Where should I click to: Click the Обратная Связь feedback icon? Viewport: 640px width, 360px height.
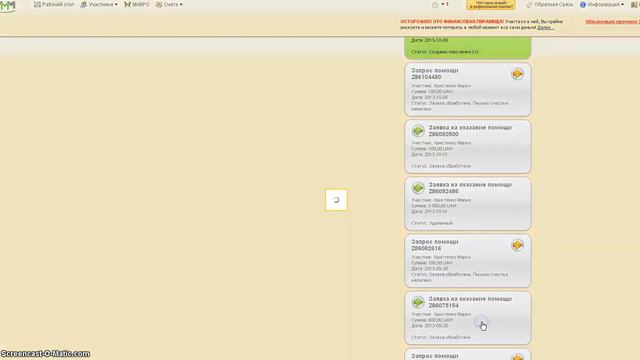pyautogui.click(x=529, y=4)
